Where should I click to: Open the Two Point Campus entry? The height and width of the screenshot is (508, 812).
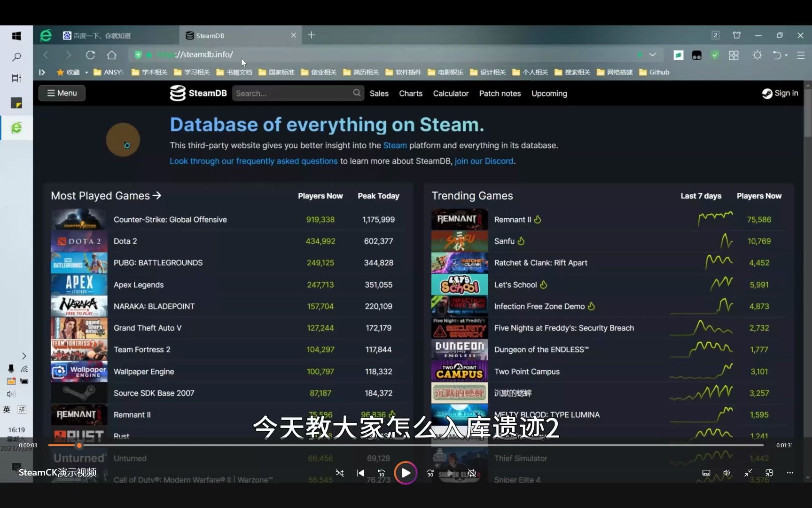click(x=527, y=372)
